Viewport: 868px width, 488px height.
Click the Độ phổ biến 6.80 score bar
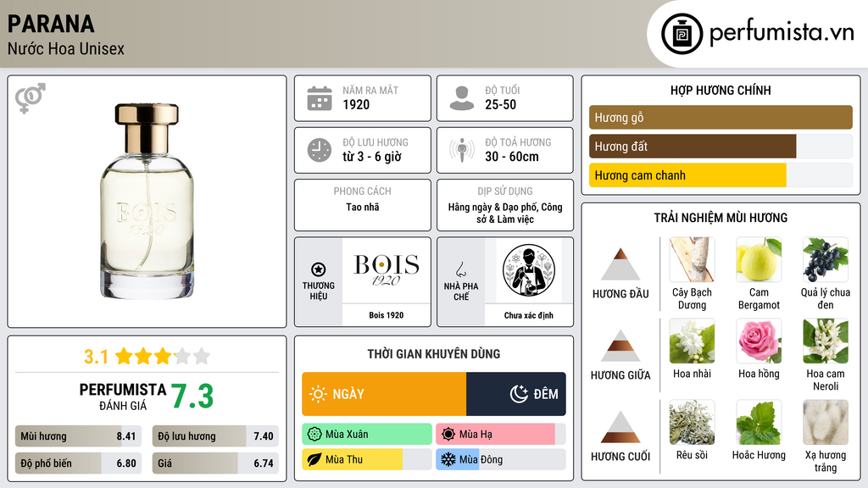tap(79, 463)
